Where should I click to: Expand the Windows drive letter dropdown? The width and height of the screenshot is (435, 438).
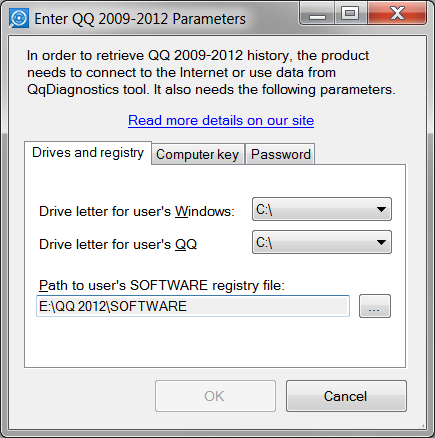322,209
